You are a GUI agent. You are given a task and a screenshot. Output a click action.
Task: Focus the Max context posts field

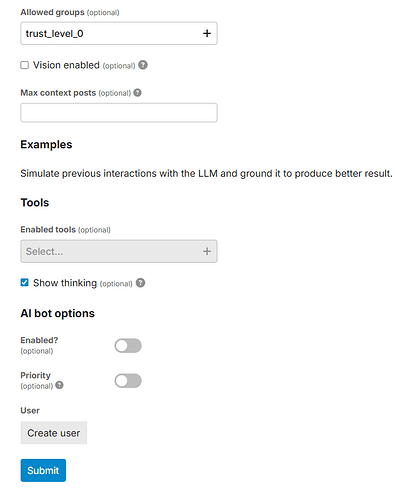tap(119, 113)
